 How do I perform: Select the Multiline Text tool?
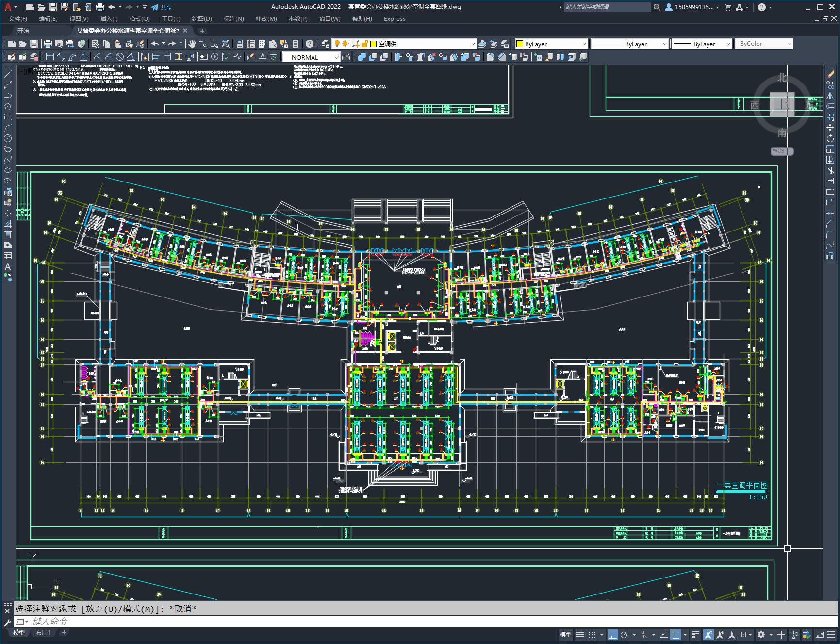(7, 266)
